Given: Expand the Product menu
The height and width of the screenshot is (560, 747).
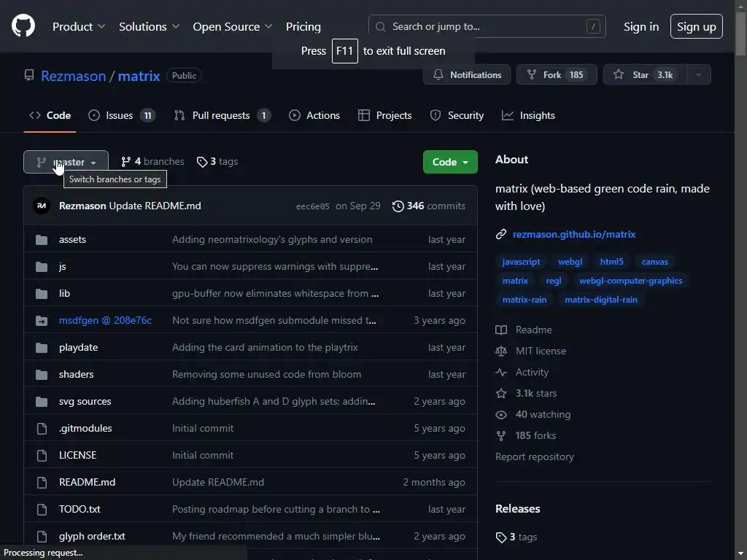Looking at the screenshot, I should tap(79, 27).
